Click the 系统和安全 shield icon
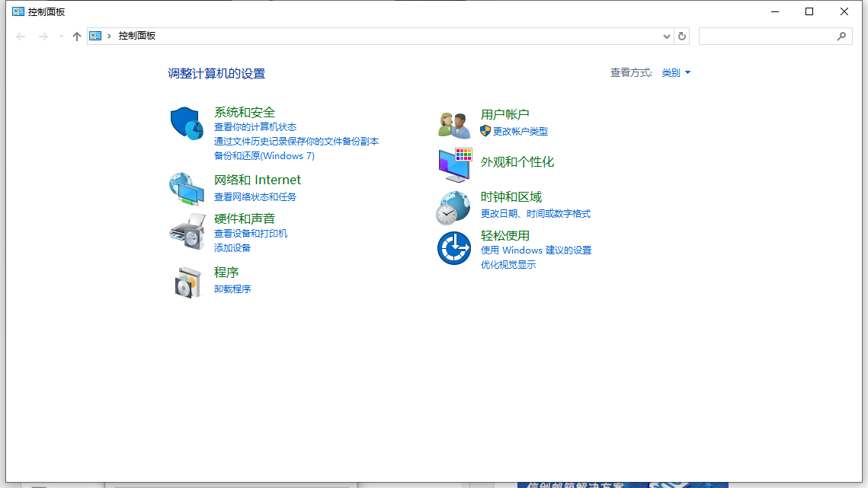 [x=187, y=123]
